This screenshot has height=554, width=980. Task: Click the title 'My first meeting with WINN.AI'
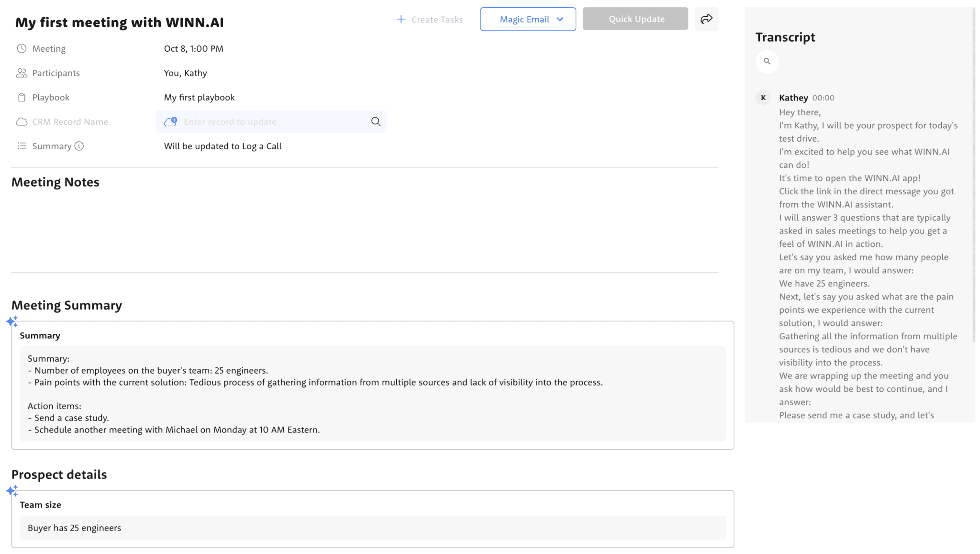(120, 22)
